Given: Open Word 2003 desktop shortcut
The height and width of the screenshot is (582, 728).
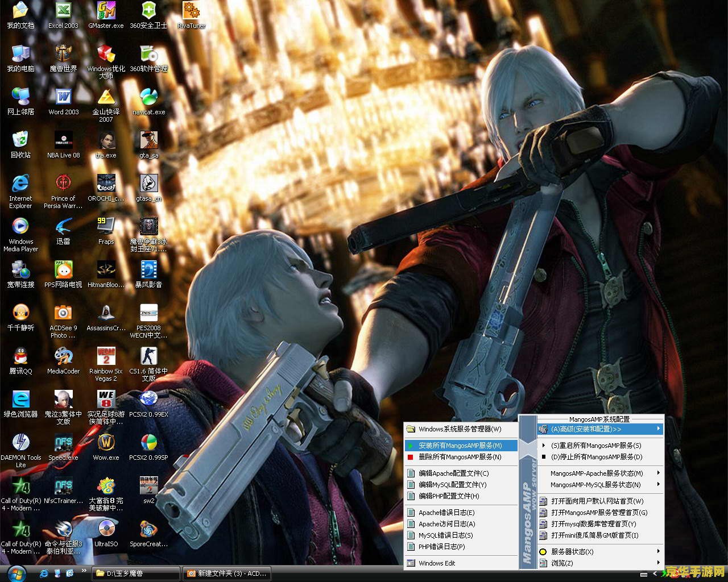Looking at the screenshot, I should [63, 101].
